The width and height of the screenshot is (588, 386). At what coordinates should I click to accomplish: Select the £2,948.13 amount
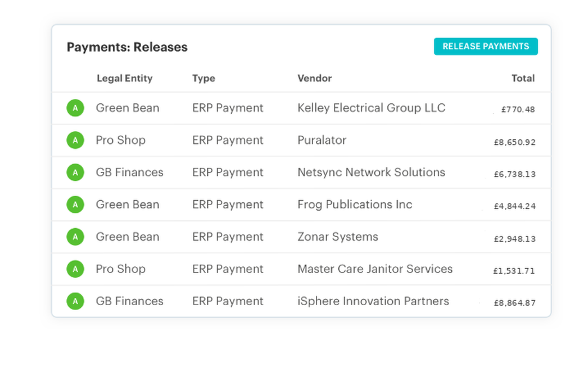tap(515, 239)
